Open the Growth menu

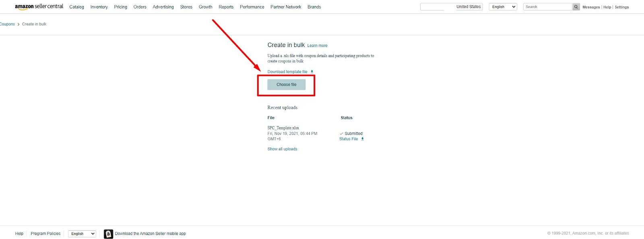pos(205,7)
